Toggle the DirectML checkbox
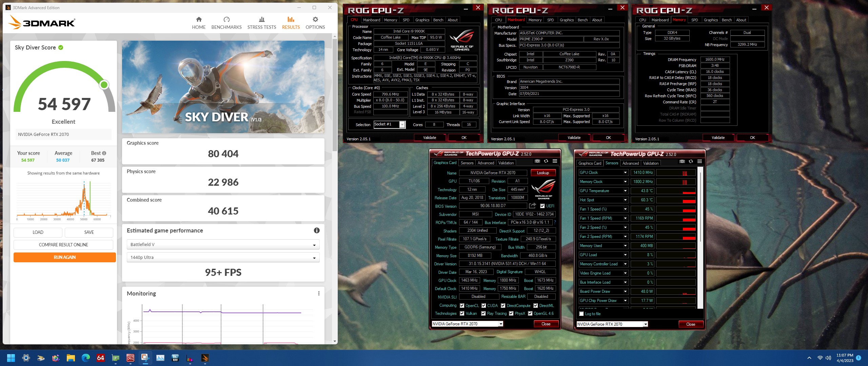The width and height of the screenshot is (868, 366). 536,306
